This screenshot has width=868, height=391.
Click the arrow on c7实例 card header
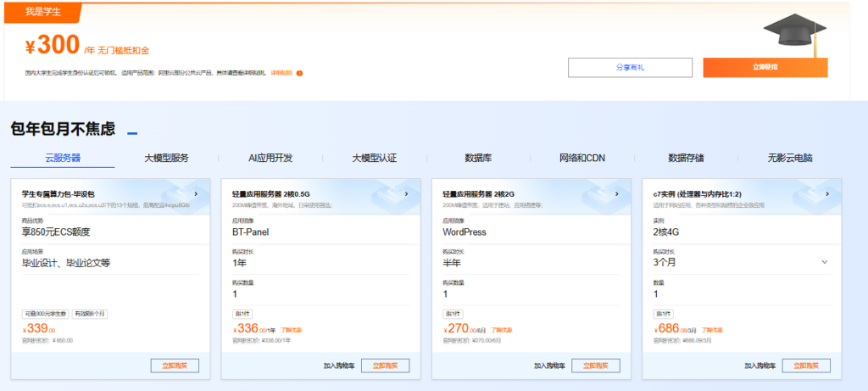828,193
